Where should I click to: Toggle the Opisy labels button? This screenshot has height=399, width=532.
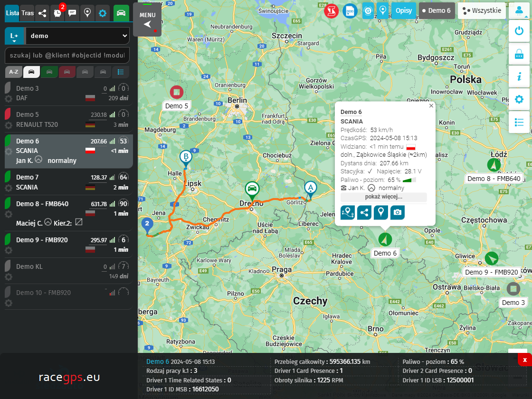tap(404, 10)
